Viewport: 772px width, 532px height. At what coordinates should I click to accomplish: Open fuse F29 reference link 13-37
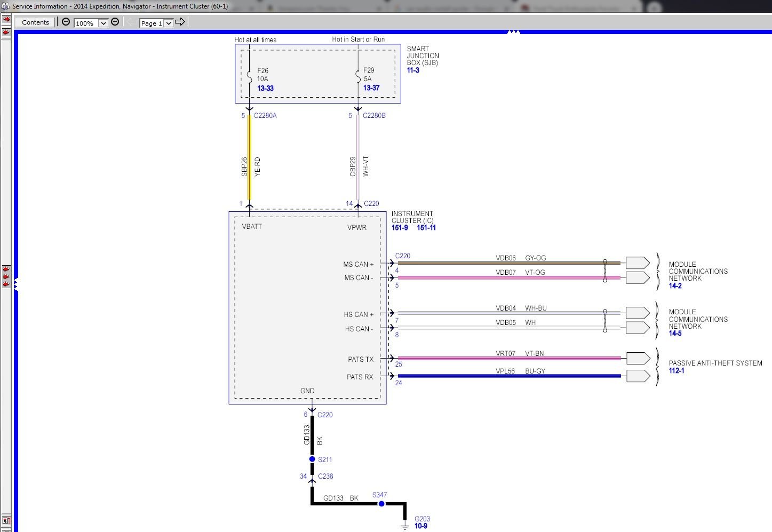(x=371, y=88)
